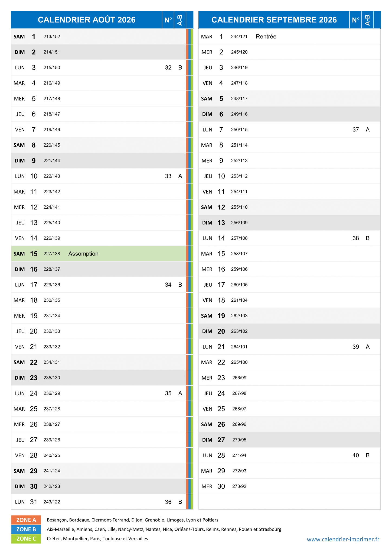Click the ZONE A orange legend box
The height and width of the screenshot is (555, 392).
pos(26,520)
